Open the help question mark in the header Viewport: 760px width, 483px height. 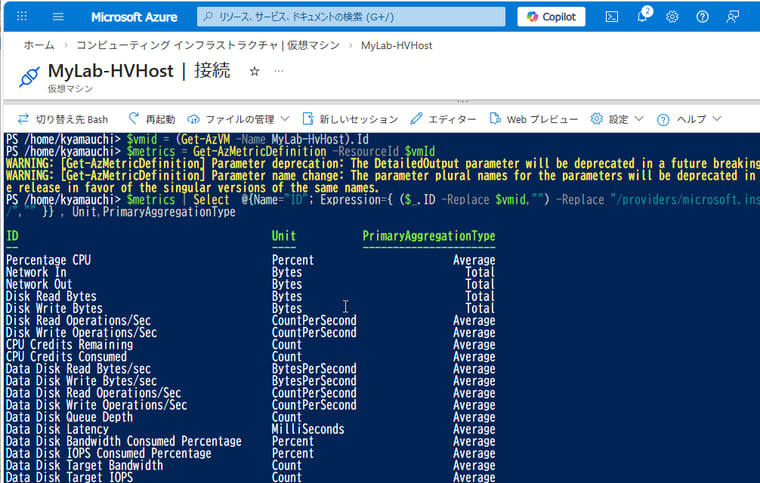click(702, 17)
